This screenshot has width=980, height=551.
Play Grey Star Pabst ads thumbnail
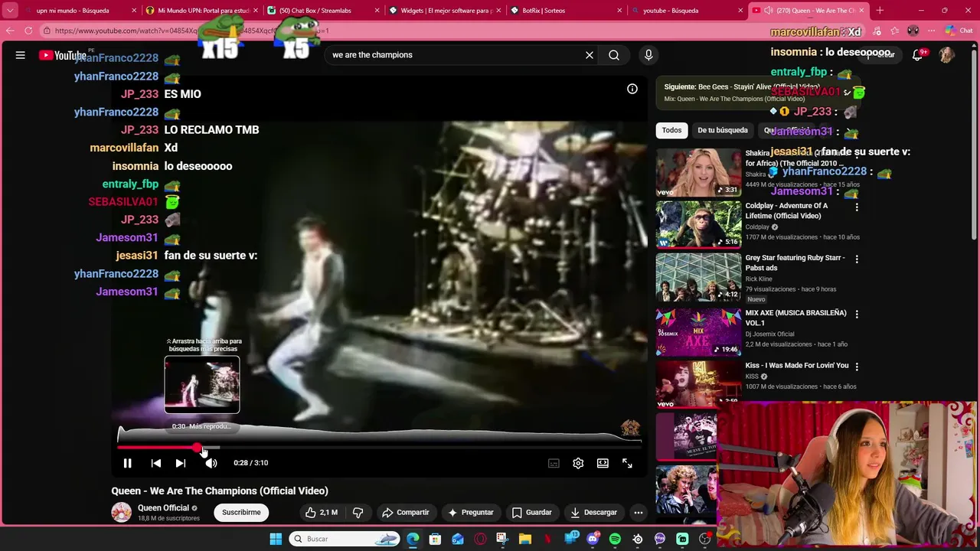pos(698,278)
